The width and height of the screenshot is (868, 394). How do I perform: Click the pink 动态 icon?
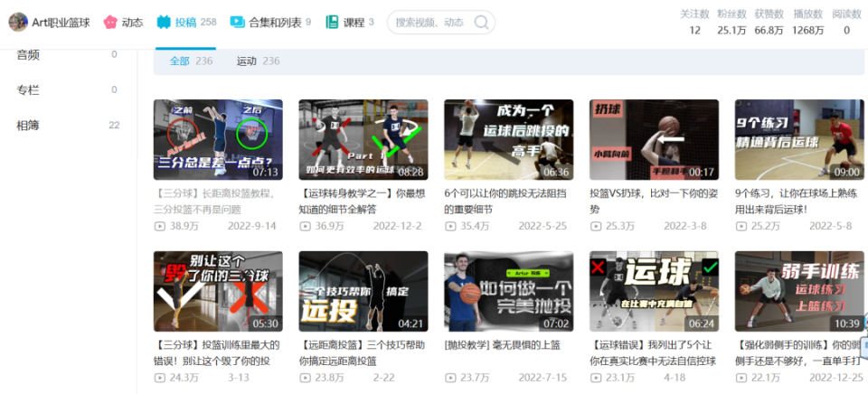click(110, 22)
